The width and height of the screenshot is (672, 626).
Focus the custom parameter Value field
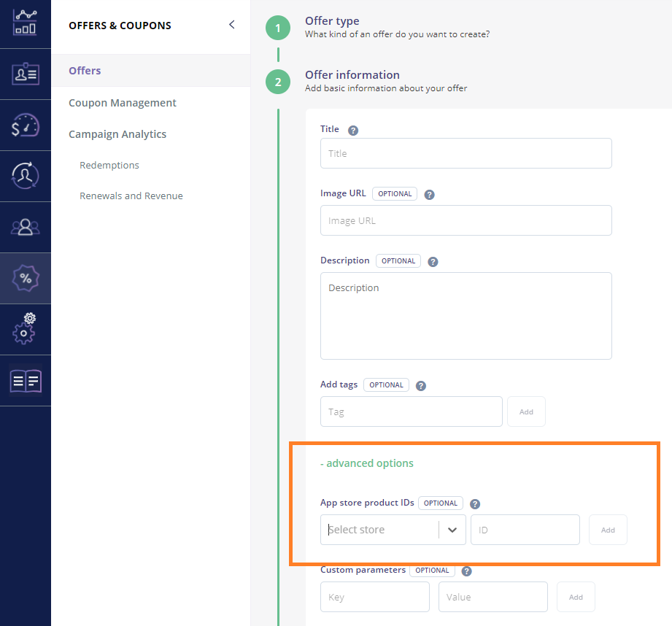493,597
